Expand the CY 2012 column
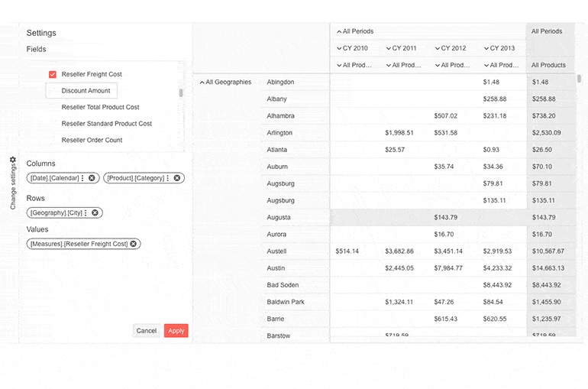Image resolution: width=588 pixels, height=389 pixels. tap(438, 49)
